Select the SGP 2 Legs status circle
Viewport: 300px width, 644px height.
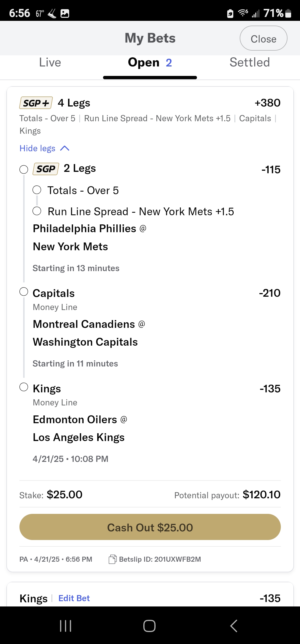pyautogui.click(x=24, y=169)
